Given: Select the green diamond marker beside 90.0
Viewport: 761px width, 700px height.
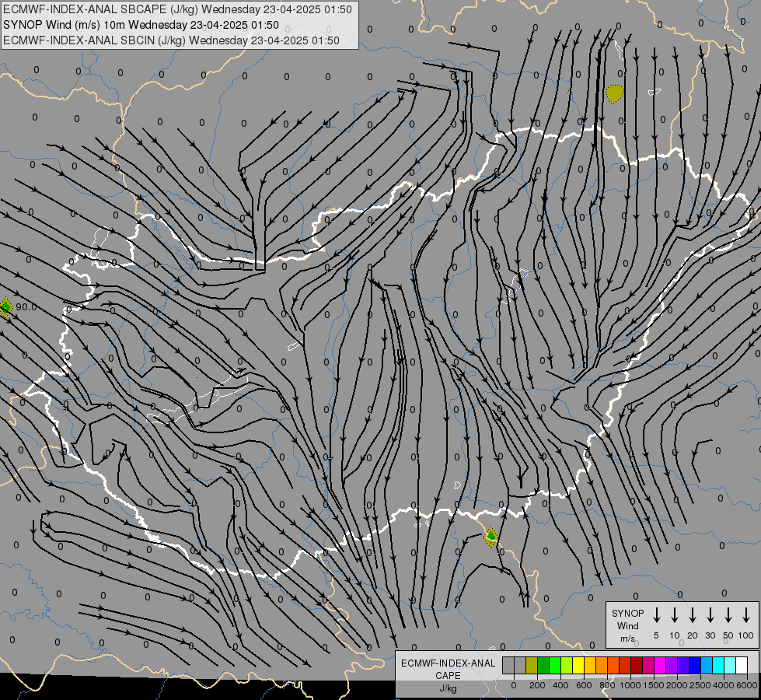Looking at the screenshot, I should pyautogui.click(x=5, y=307).
